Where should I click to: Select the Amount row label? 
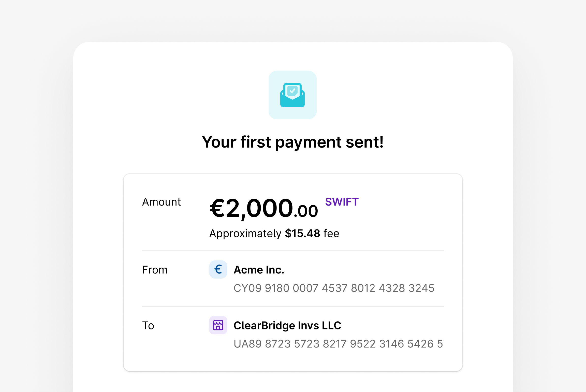point(162,202)
